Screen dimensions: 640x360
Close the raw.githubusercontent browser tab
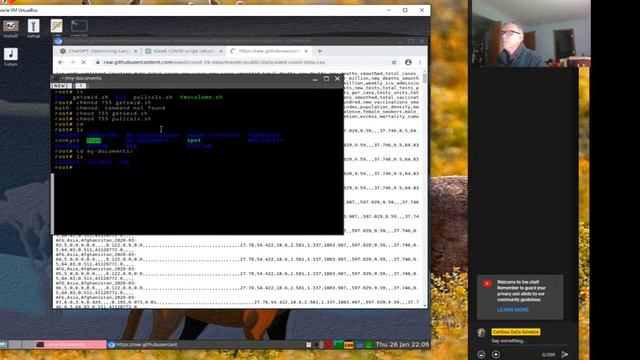[x=306, y=51]
